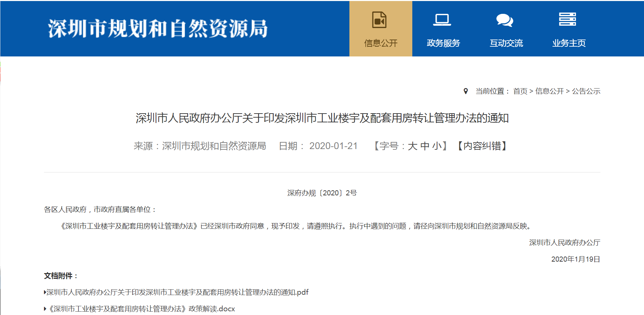The width and height of the screenshot is (644, 315).
Task: Download the 通知.pdf attachment
Action: [177, 292]
